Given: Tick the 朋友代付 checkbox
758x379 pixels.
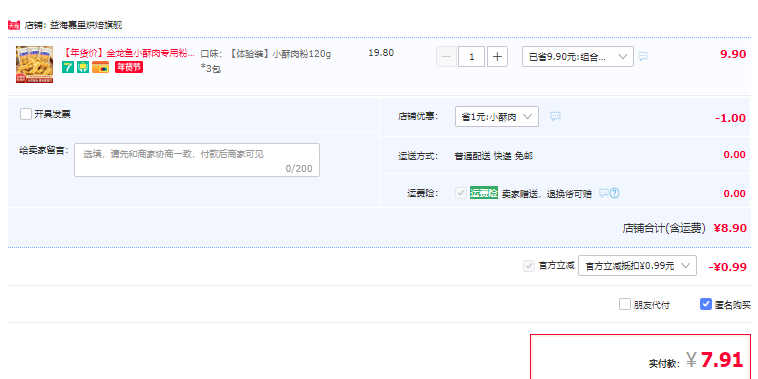Looking at the screenshot, I should coord(625,305).
